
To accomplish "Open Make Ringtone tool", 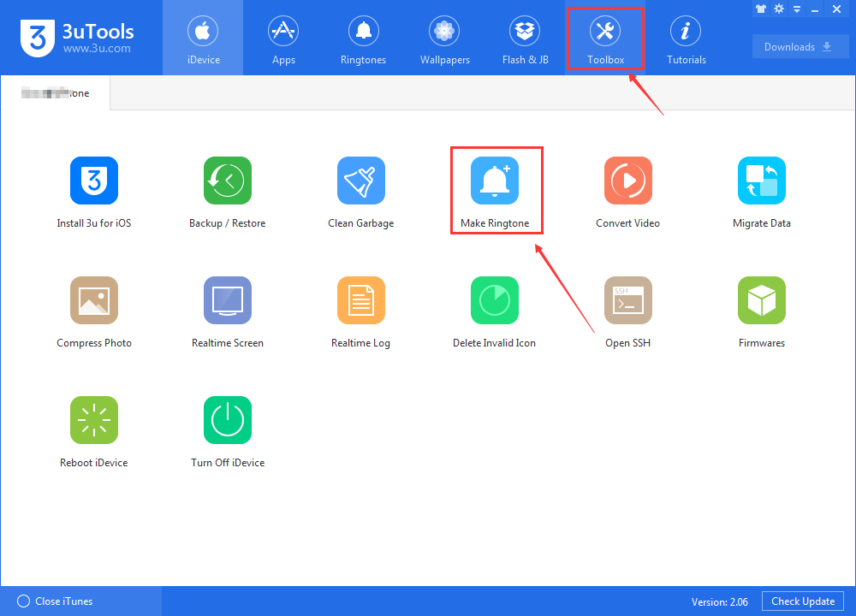I will [495, 181].
